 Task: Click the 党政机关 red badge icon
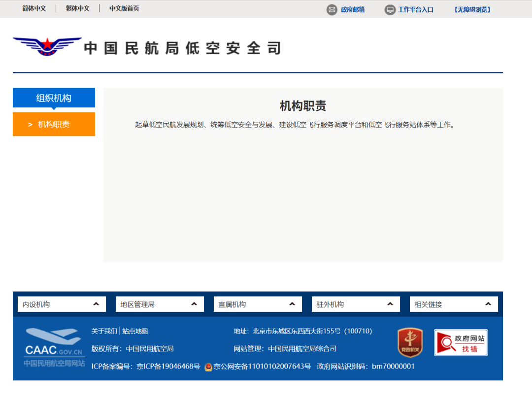[x=410, y=342]
